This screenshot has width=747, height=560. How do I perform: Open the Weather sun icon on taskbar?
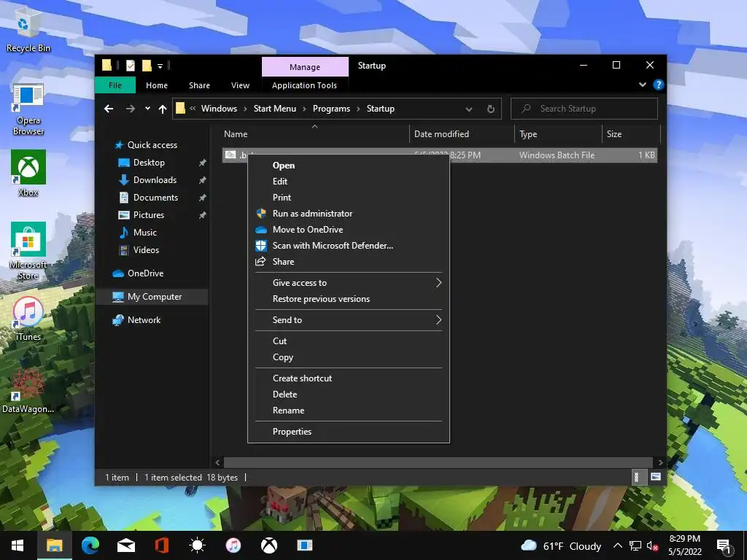[197, 545]
